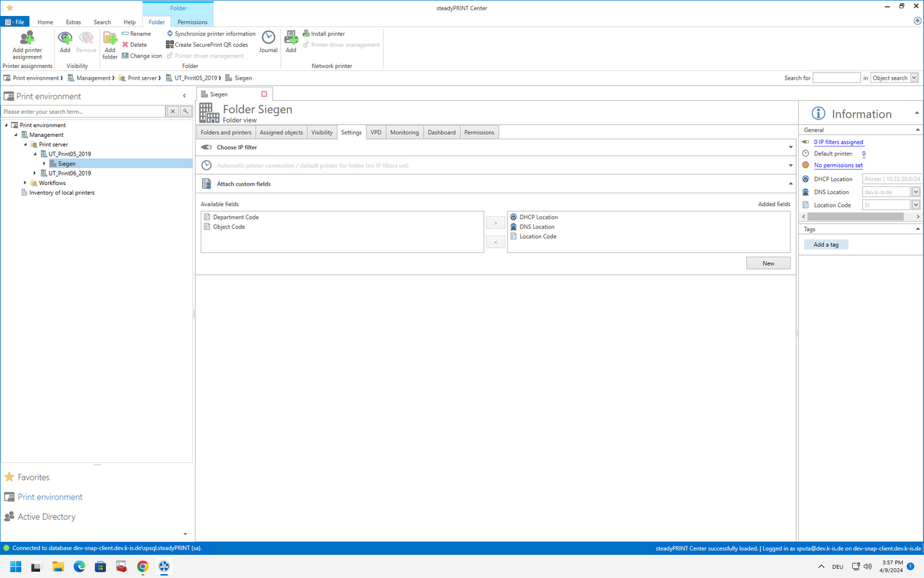Click the tree search term field
The width and height of the screenshot is (924, 578).
click(83, 112)
